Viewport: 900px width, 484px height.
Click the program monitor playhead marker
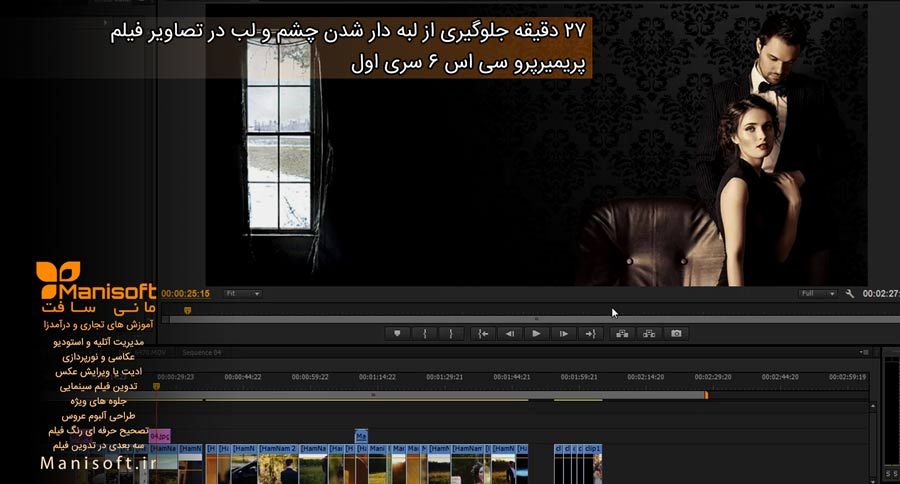tap(187, 310)
